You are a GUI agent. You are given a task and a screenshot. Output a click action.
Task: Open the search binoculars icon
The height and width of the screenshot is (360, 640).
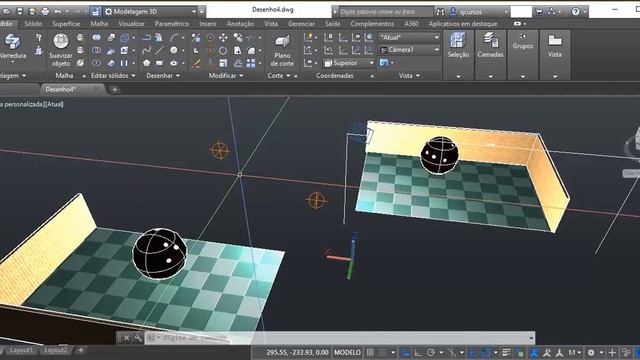[440, 12]
